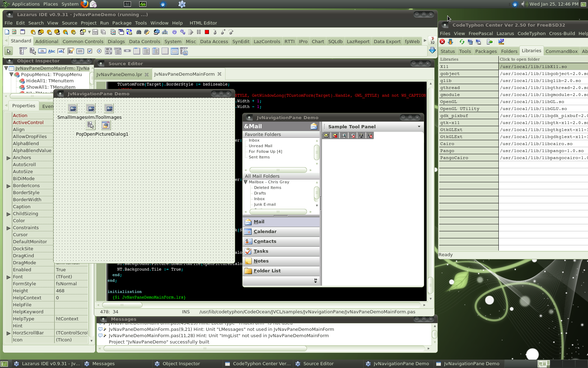The width and height of the screenshot is (588, 368).
Task: Click the first envelope icon in Sample Tool Panel
Action: pos(326,136)
